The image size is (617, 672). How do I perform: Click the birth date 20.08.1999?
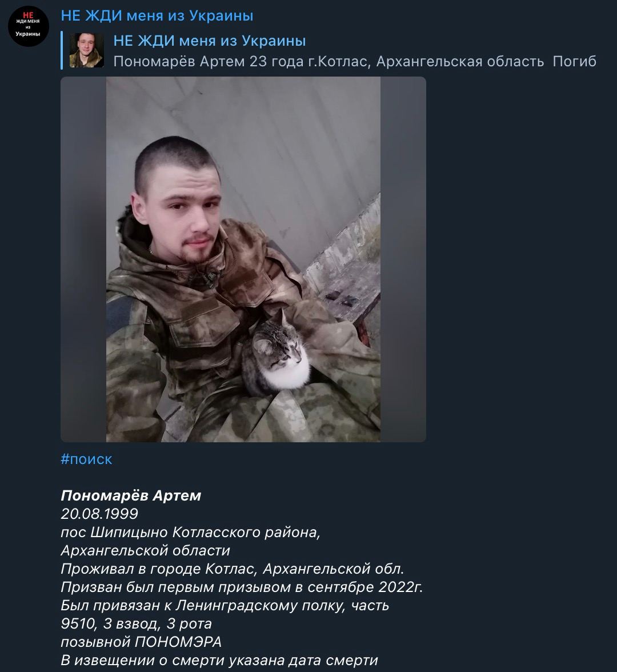(99, 513)
